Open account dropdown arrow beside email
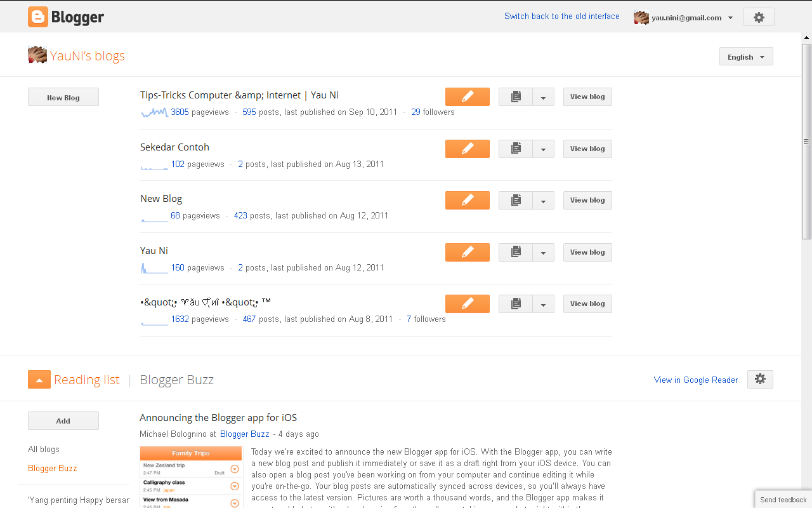The width and height of the screenshot is (812, 508). click(x=731, y=18)
